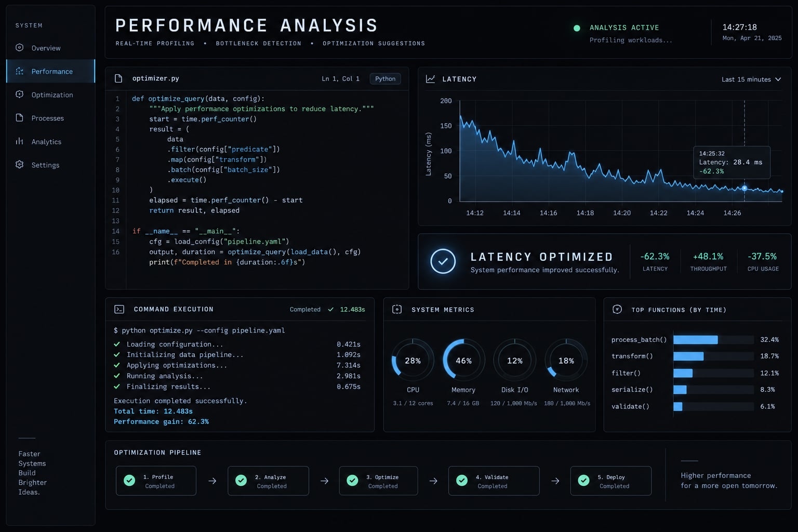
Task: Click the Completed checkmark in Command Execution header
Action: (330, 309)
